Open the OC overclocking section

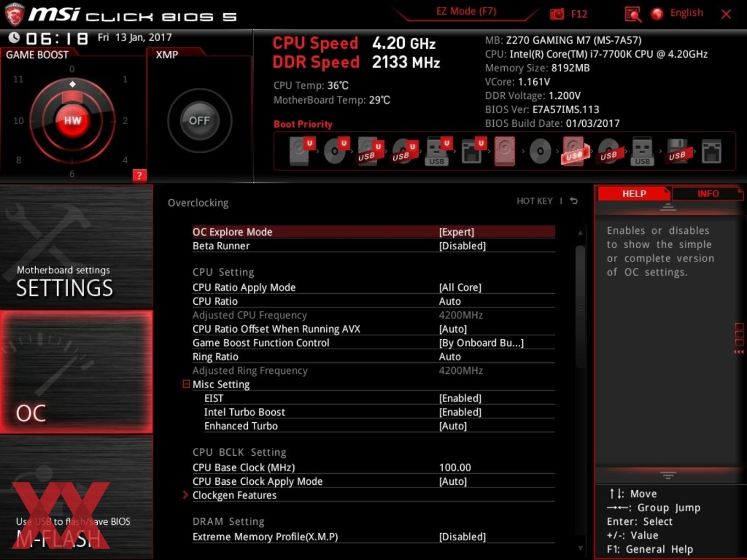(76, 372)
